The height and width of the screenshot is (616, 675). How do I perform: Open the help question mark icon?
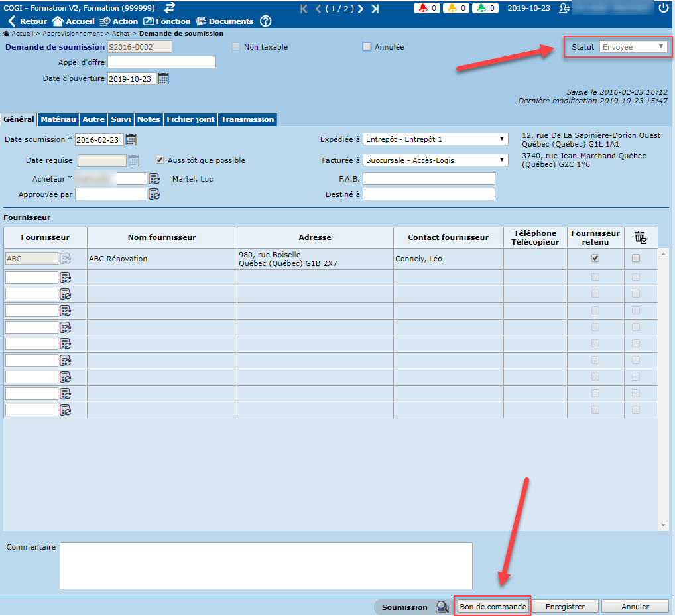[x=265, y=21]
